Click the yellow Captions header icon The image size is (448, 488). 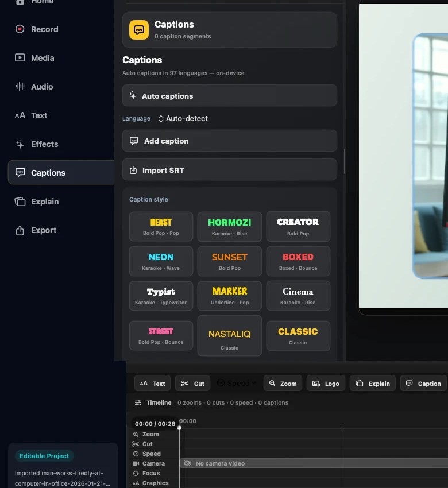pos(139,30)
